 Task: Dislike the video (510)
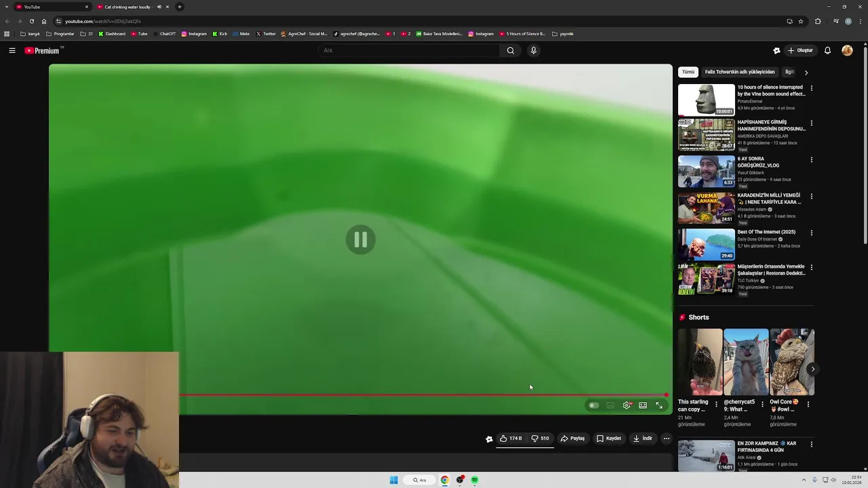[x=540, y=439]
